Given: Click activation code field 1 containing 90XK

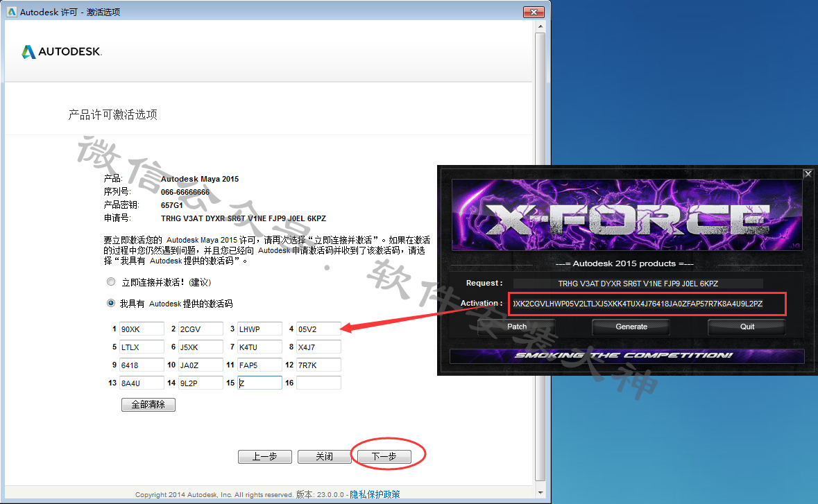Looking at the screenshot, I should pos(142,329).
